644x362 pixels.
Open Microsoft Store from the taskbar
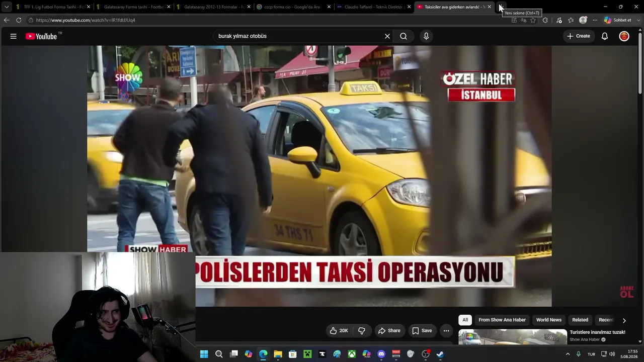(293, 354)
